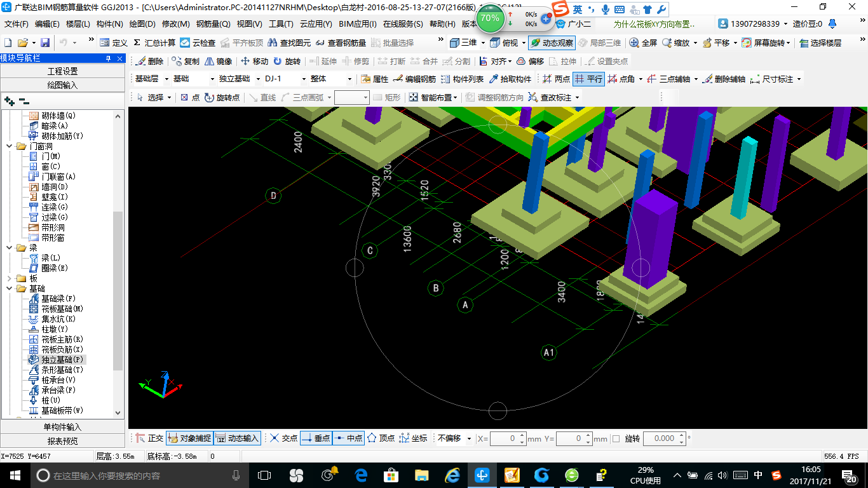Open the 构件(N) menu
This screenshot has width=868, height=488.
(110, 24)
